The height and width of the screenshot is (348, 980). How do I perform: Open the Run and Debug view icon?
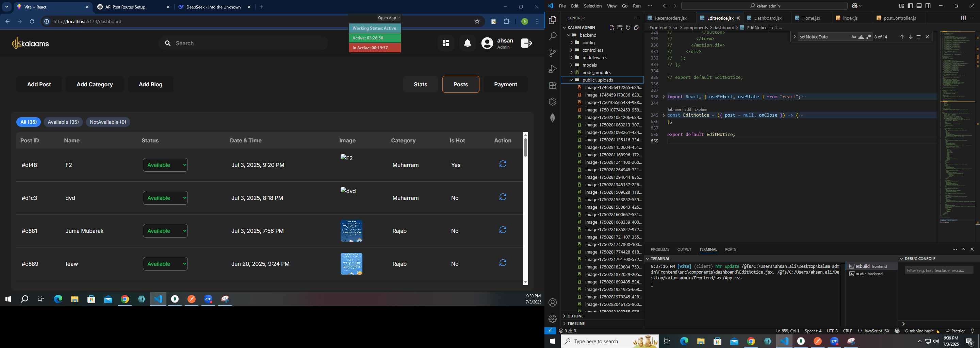pyautogui.click(x=552, y=69)
